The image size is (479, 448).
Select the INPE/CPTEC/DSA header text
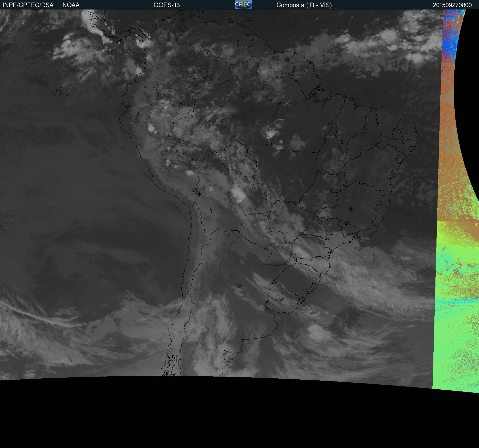coord(28,5)
